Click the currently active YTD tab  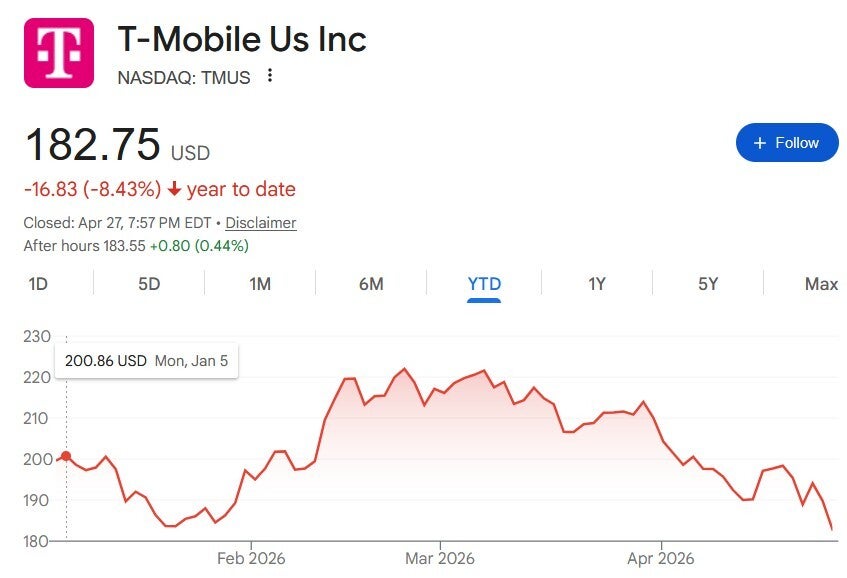(483, 284)
